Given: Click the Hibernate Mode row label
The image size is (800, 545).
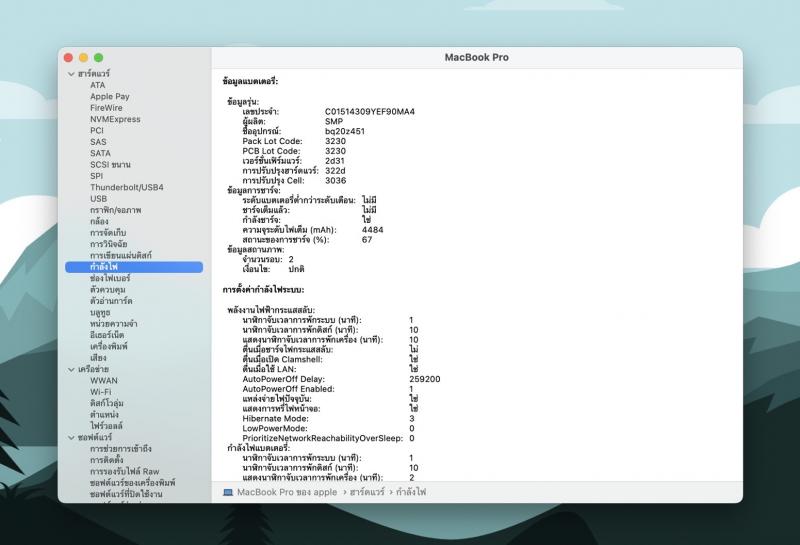Looking at the screenshot, I should (x=276, y=418).
